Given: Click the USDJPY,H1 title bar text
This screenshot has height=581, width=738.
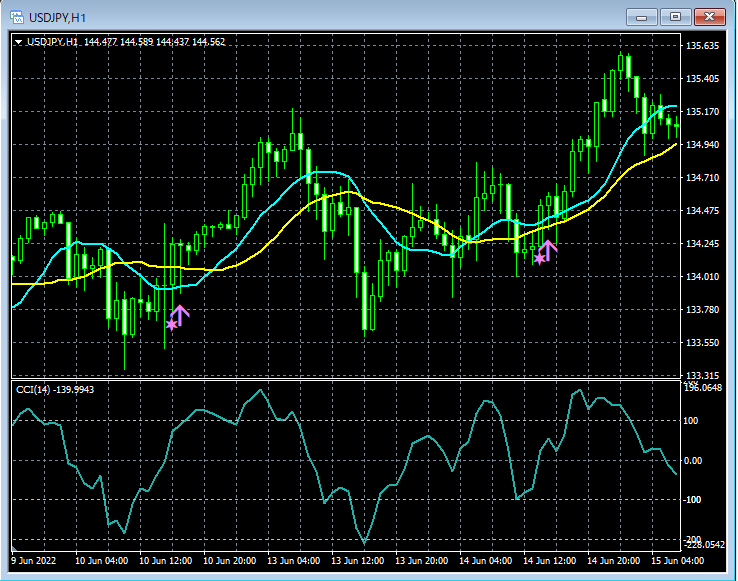Looking at the screenshot, I should [57, 18].
